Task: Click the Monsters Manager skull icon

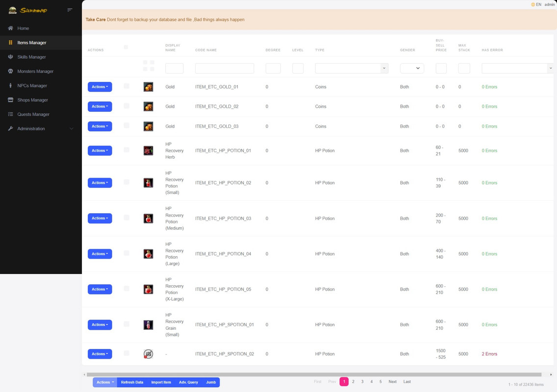Action: pyautogui.click(x=11, y=71)
